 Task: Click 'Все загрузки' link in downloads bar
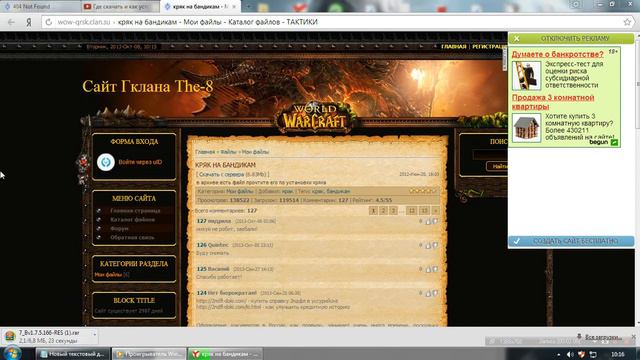[603, 337]
